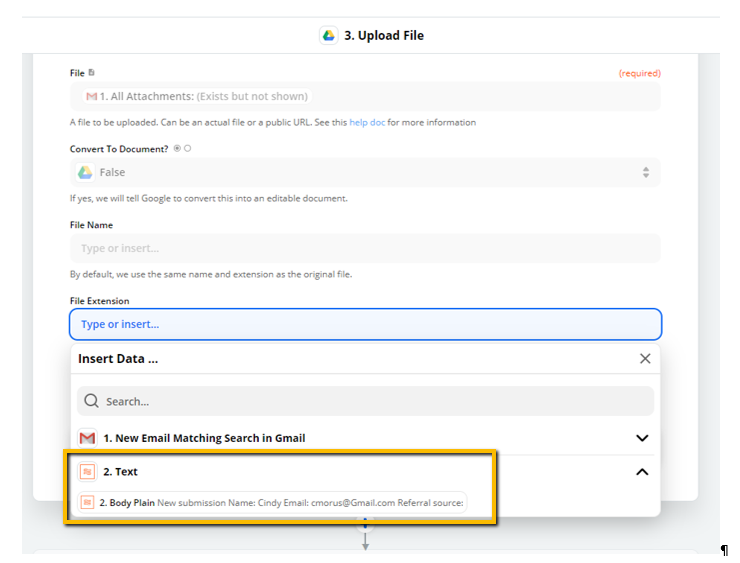Collapse the 2. Text section chevron
740x563 pixels.
point(642,471)
